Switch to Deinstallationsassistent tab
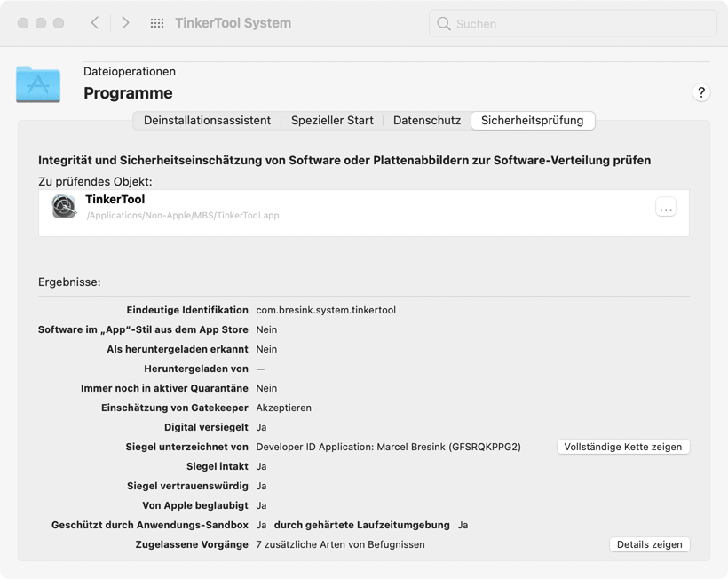The height and width of the screenshot is (579, 728). (207, 120)
